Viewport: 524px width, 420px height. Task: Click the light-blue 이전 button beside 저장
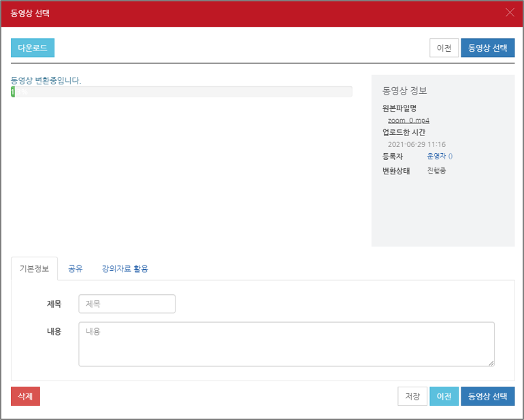[x=444, y=396]
